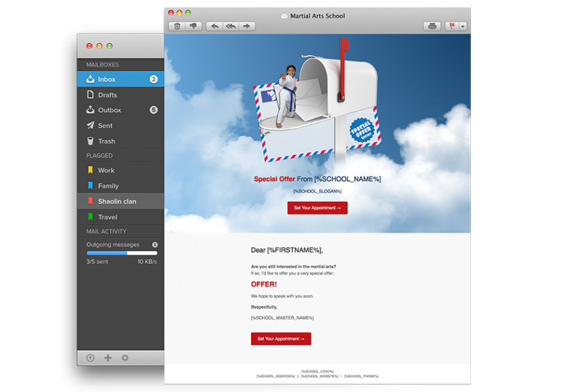This screenshot has height=392, width=569.
Task: Open the Drafts mailbox
Action: [x=120, y=95]
